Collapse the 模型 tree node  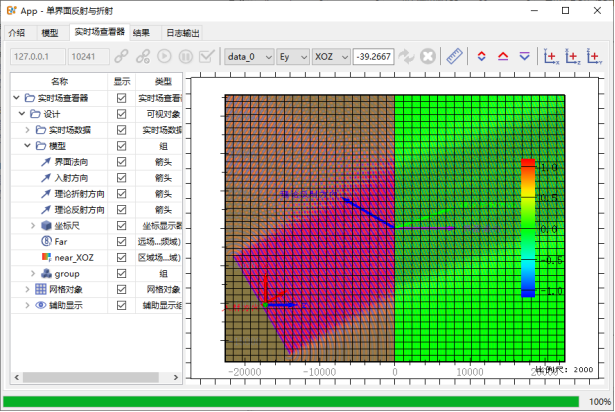pos(27,146)
